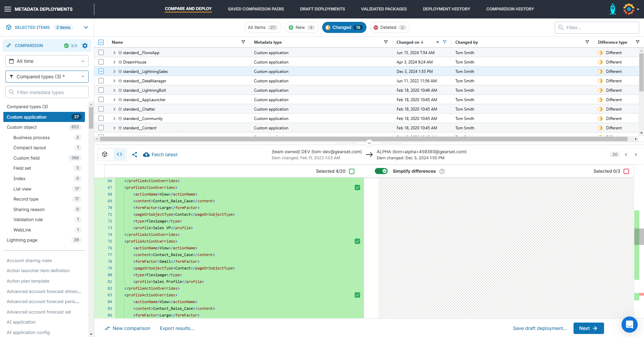This screenshot has width=644, height=337.
Task: Click the share comparison icon
Action: tap(135, 155)
